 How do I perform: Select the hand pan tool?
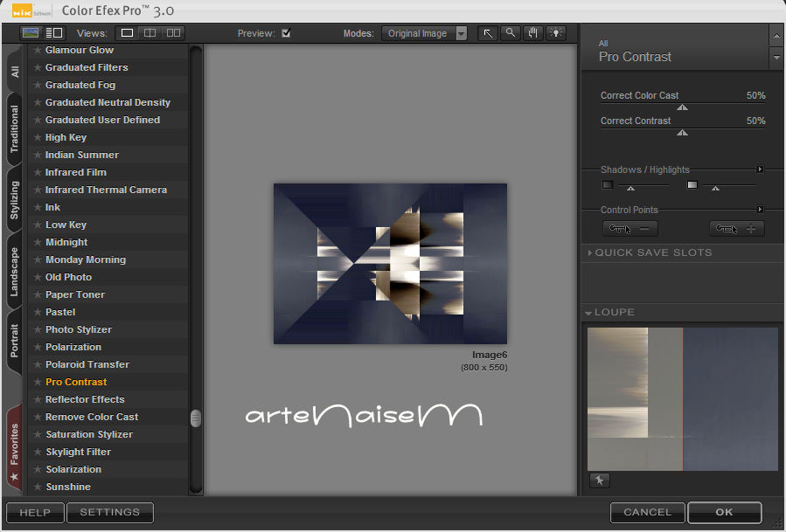[532, 33]
